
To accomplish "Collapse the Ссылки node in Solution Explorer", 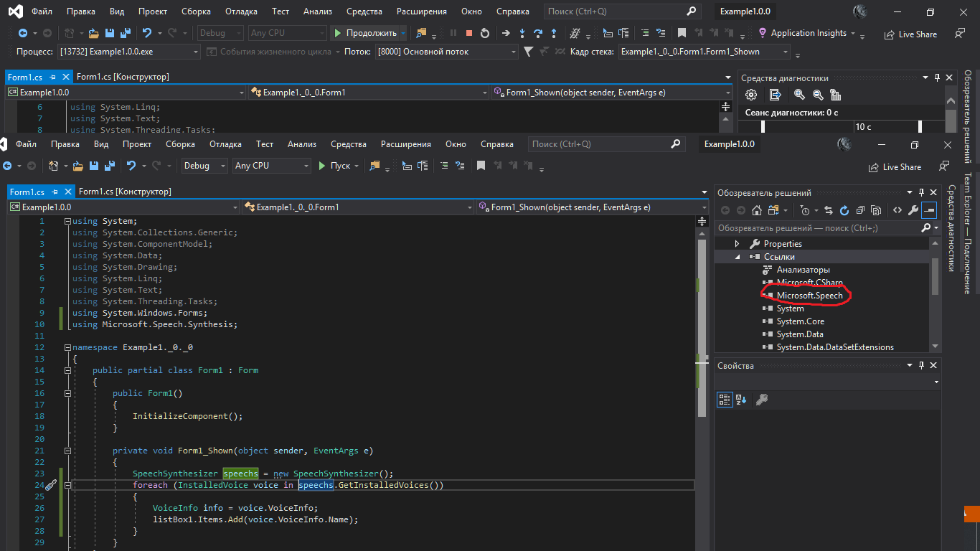I will 737,257.
